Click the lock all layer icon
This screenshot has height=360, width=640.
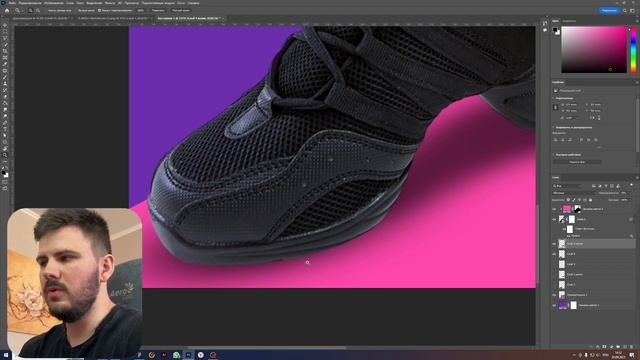(590, 200)
